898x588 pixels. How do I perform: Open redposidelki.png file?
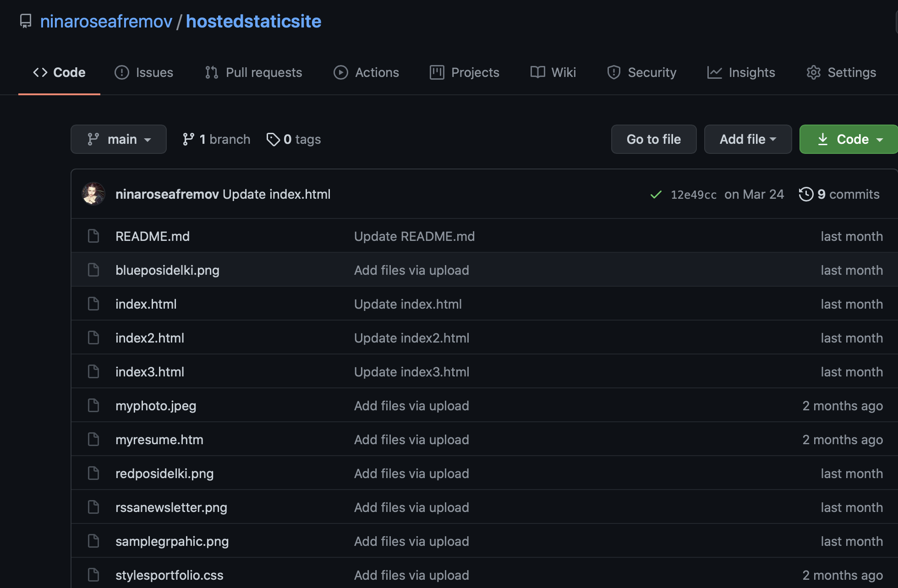pyautogui.click(x=164, y=474)
